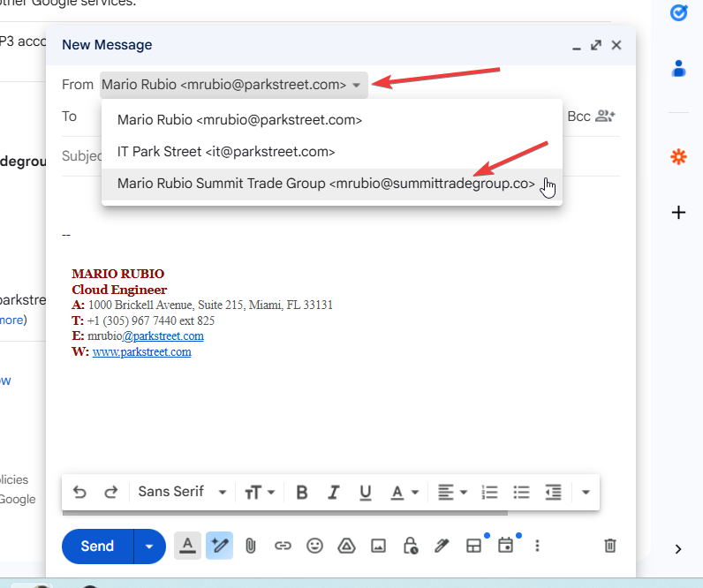
Task: Open the parkstreet.com email link in signature
Action: pos(163,336)
